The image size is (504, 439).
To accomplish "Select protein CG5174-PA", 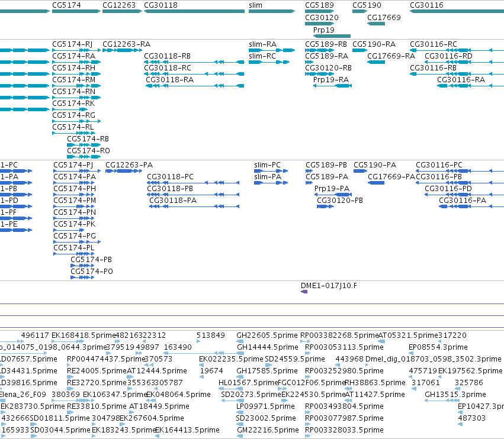I will pos(75,177).
